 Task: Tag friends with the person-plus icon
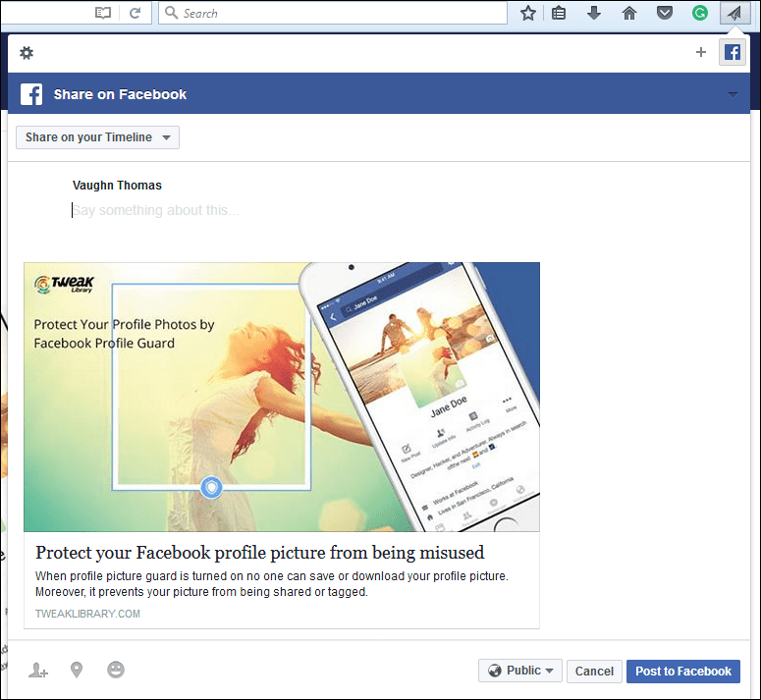[x=38, y=670]
